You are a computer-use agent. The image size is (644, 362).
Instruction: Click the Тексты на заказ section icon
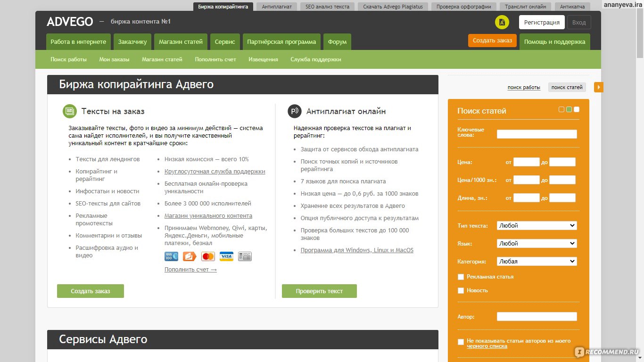pyautogui.click(x=70, y=111)
